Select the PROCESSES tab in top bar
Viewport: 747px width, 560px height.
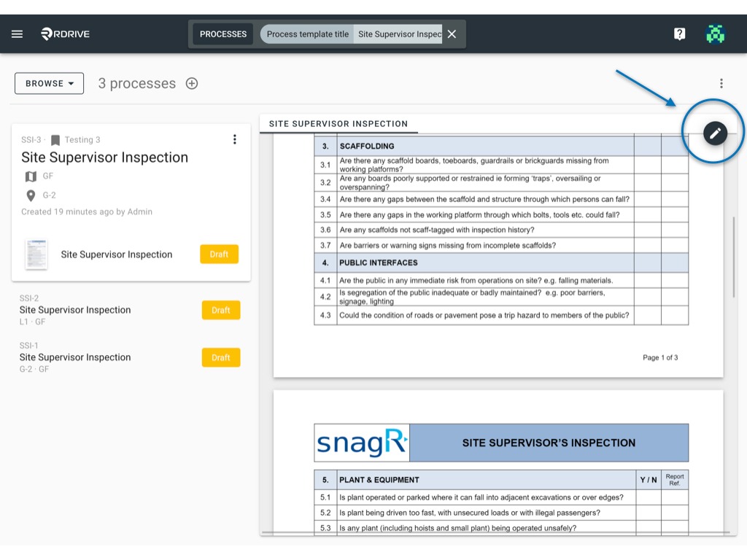pos(223,34)
